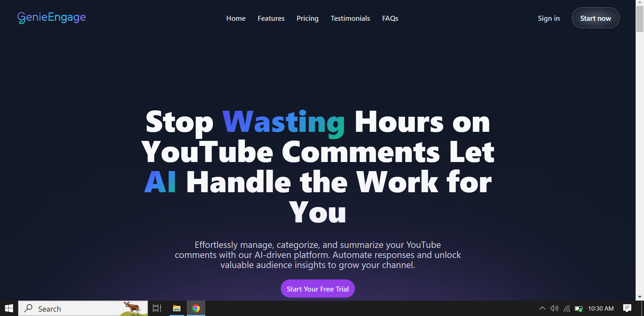
Task: Open File Explorer from the taskbar
Action: pyautogui.click(x=177, y=308)
